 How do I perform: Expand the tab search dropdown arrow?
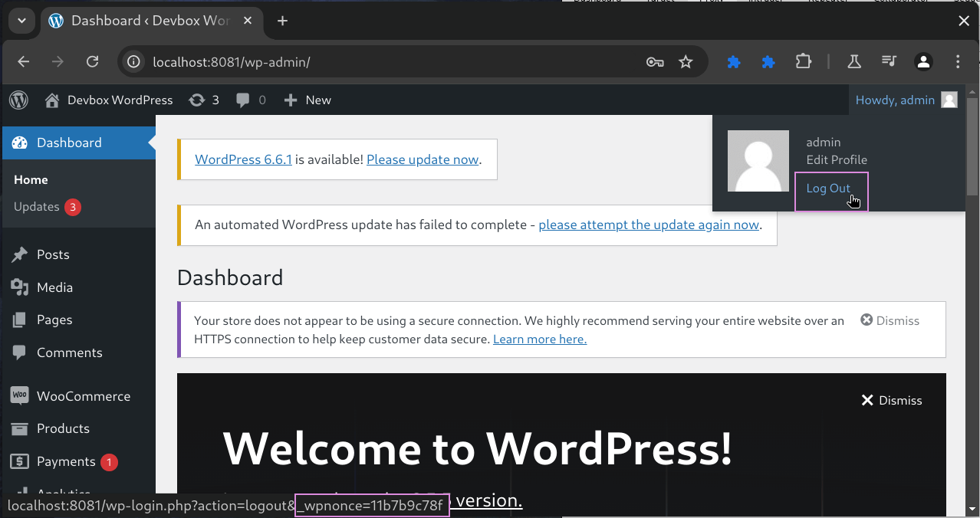(21, 21)
